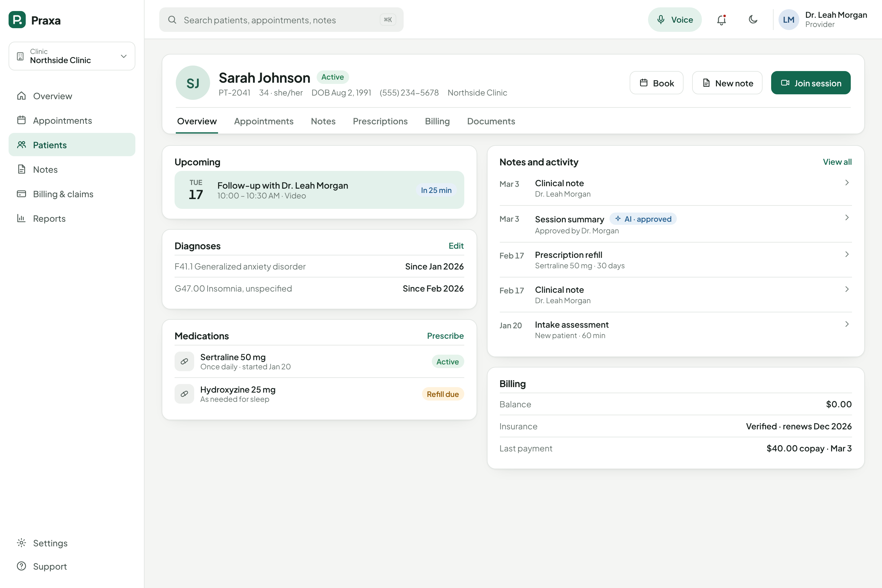Click Generalized anxiety disorder diagnosis
882x588 pixels.
(x=319, y=267)
